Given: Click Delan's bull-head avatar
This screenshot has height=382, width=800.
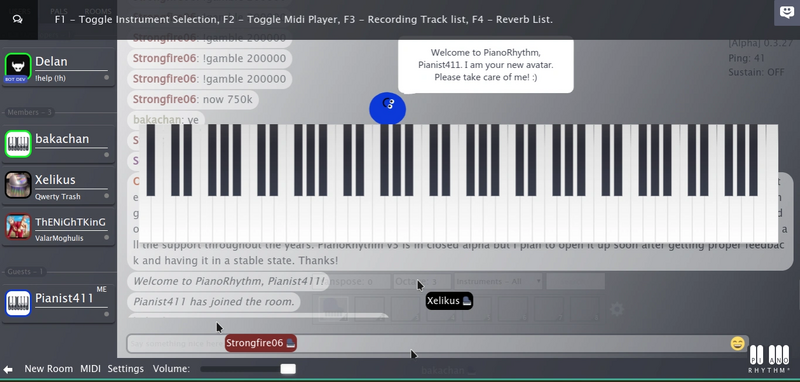Looking at the screenshot, I should coord(18,67).
